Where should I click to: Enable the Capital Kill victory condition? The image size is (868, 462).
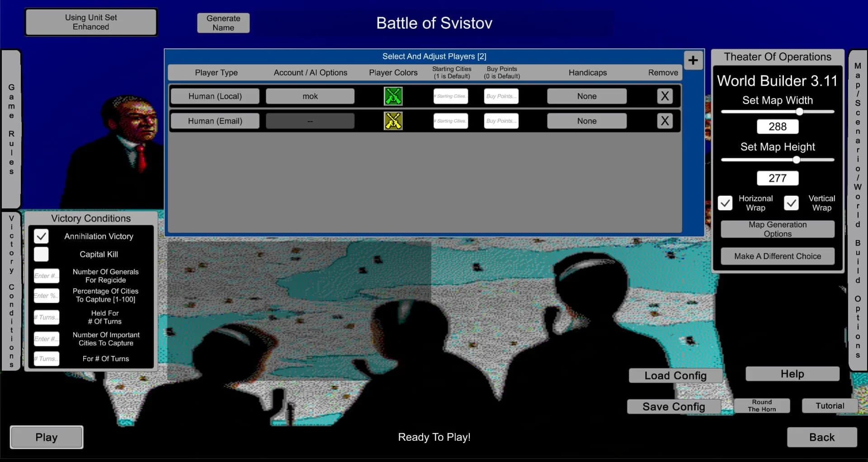point(41,254)
